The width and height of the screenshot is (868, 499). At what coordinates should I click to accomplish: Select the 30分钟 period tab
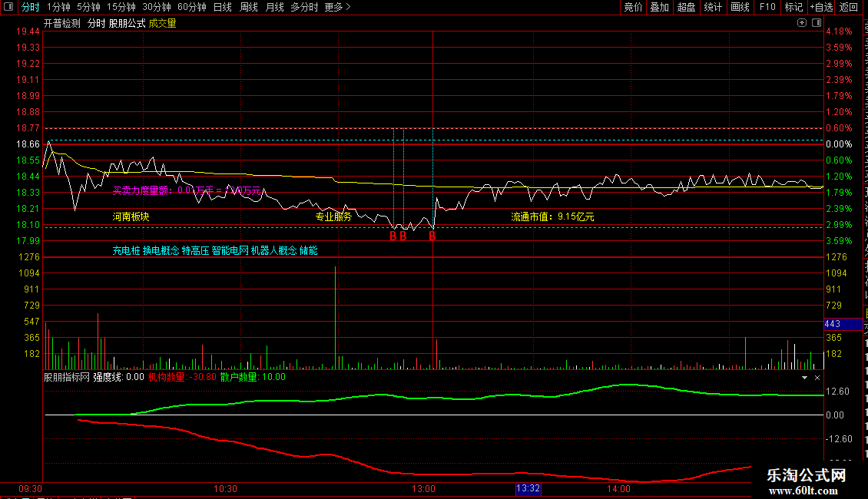(157, 7)
